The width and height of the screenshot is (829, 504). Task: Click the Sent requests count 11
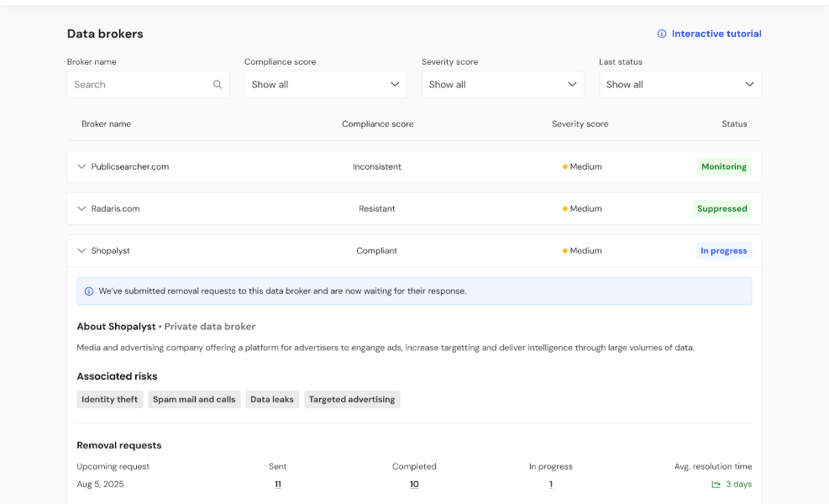pyautogui.click(x=277, y=485)
